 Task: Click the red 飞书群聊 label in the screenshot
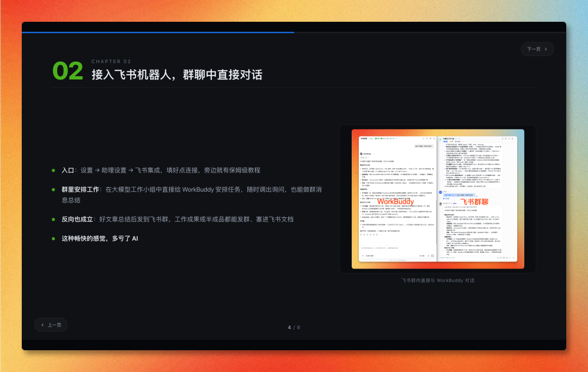(x=474, y=202)
